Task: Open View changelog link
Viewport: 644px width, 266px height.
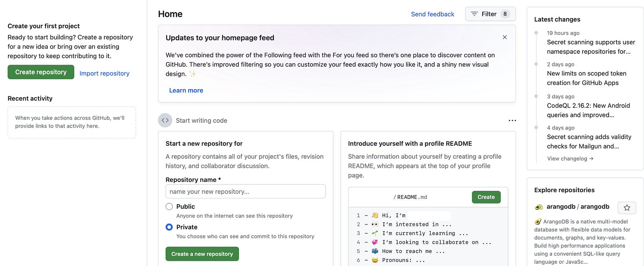Action: [570, 158]
